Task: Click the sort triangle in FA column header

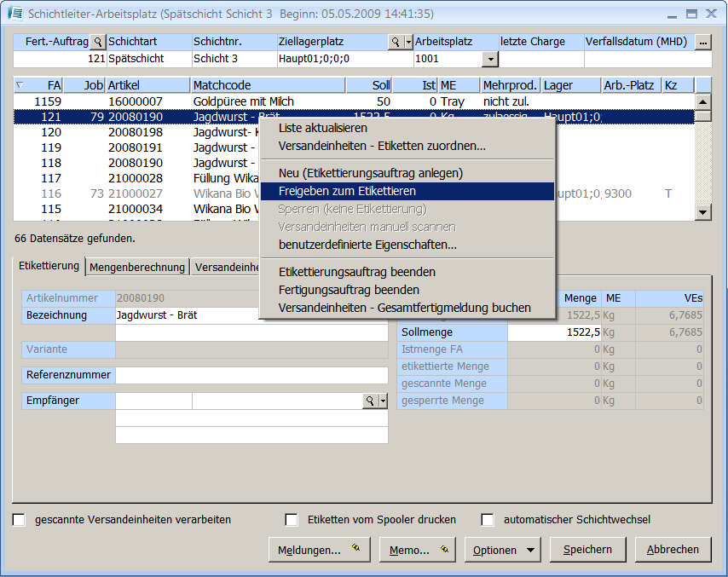Action: tap(20, 85)
